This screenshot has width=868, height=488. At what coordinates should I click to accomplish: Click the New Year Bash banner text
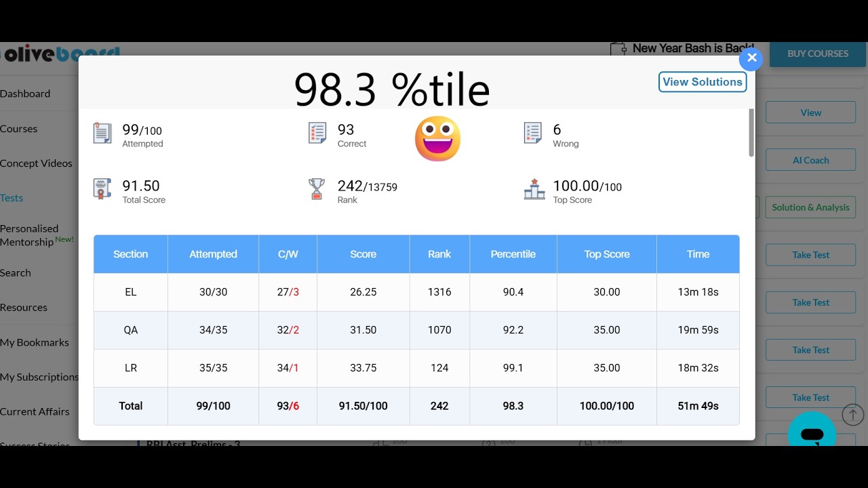pos(693,48)
